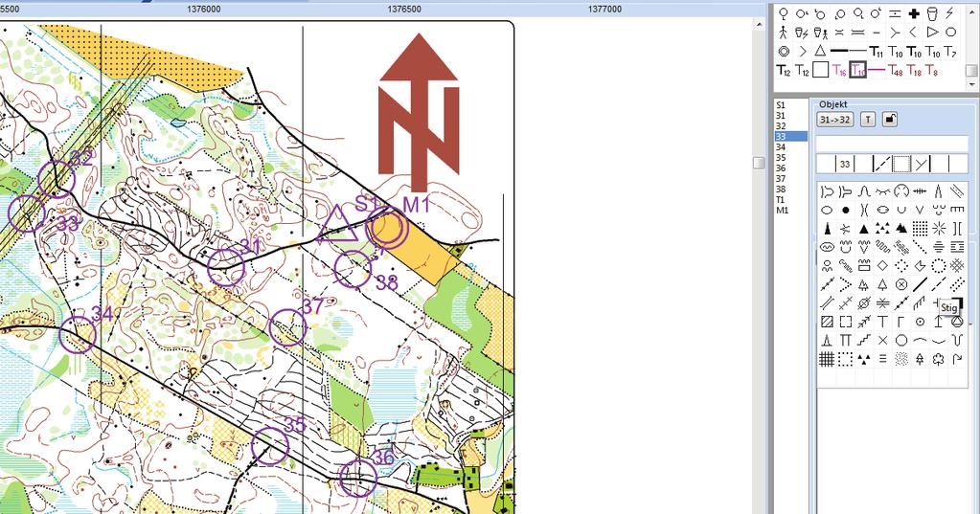The height and width of the screenshot is (514, 980).
Task: Select the double-circle finish symbol
Action: point(784,52)
